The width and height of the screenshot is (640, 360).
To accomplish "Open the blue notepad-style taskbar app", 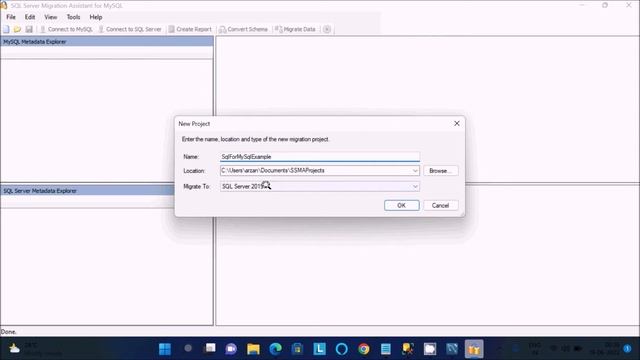I will pos(386,349).
